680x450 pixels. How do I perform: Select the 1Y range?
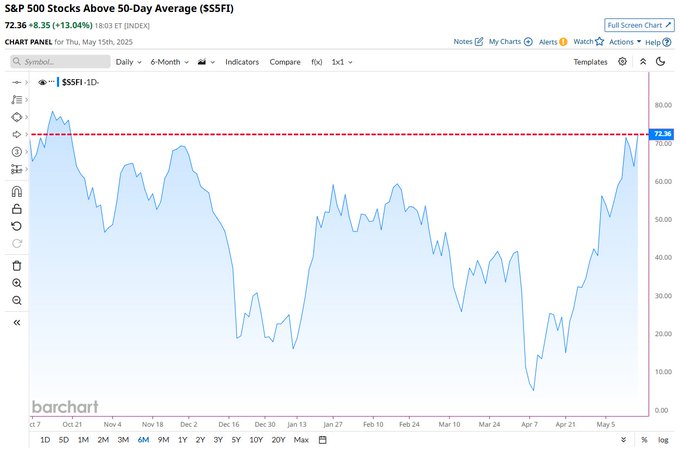183,440
